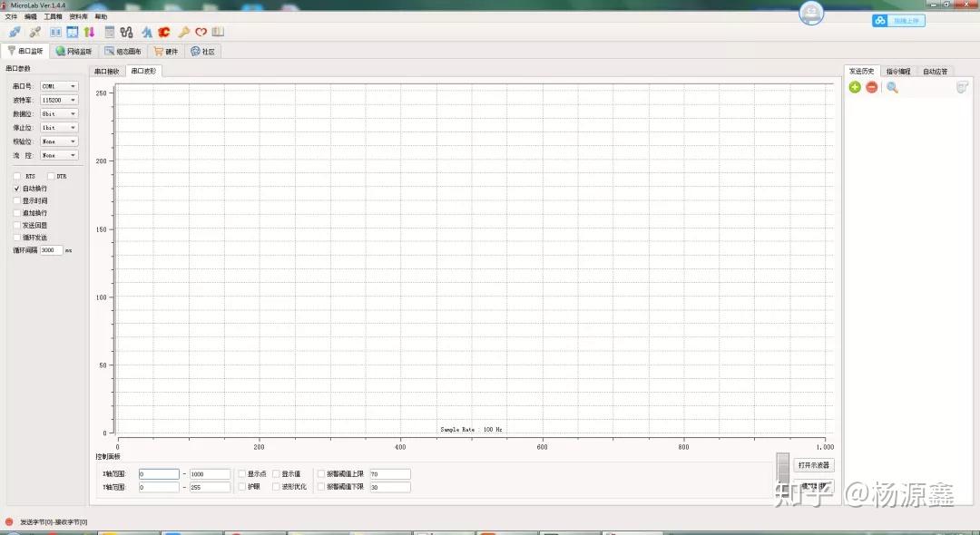
Task: Click green plus add icon in send history
Action: coord(855,87)
